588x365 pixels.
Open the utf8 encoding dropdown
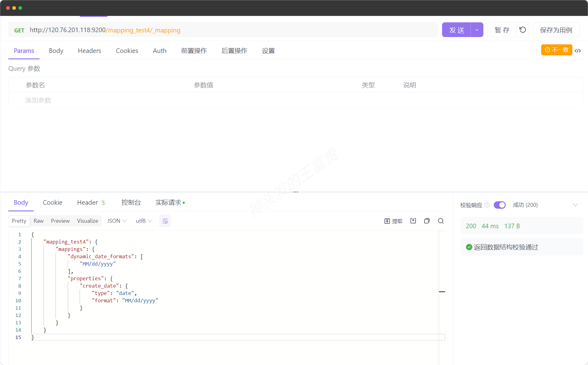point(144,221)
